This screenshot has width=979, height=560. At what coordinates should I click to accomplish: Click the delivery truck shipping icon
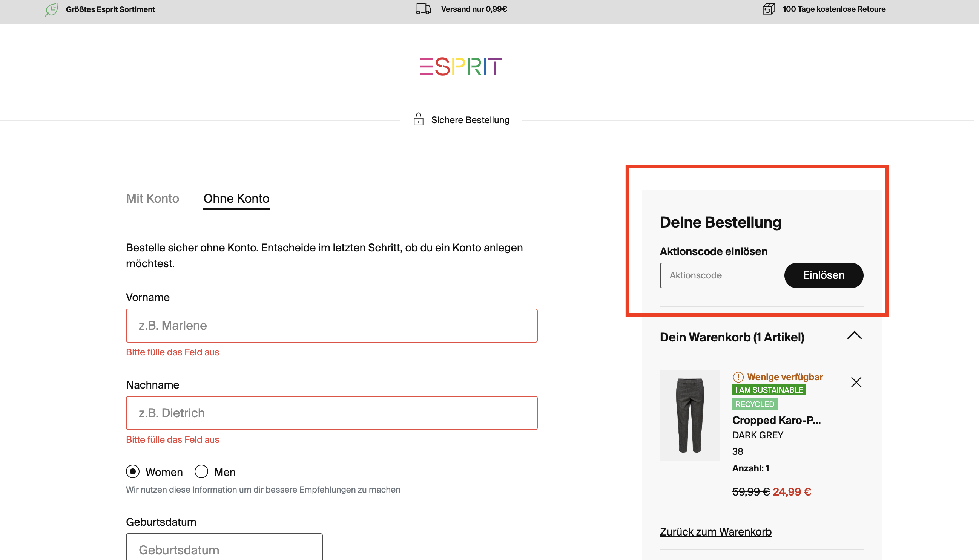coord(423,9)
